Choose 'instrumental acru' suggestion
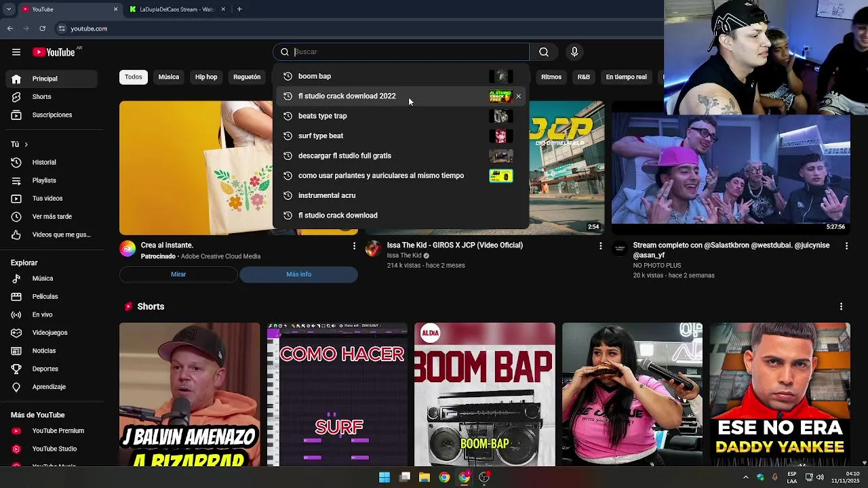This screenshot has width=868, height=488. [x=400, y=196]
